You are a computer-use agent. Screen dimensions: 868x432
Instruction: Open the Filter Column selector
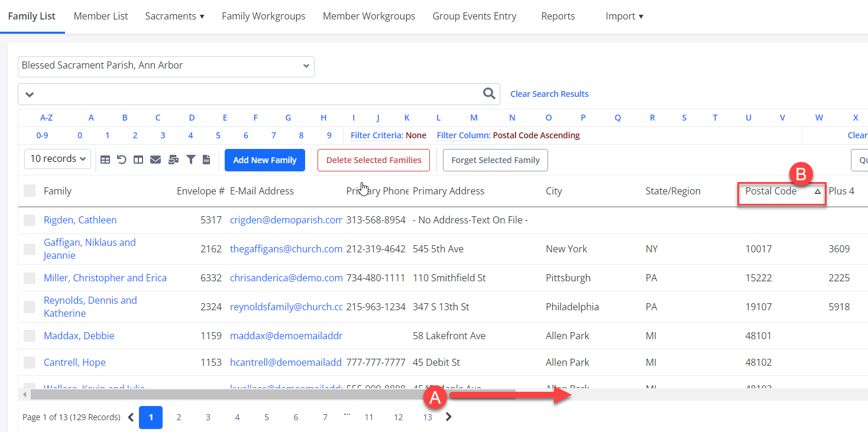pyautogui.click(x=464, y=135)
